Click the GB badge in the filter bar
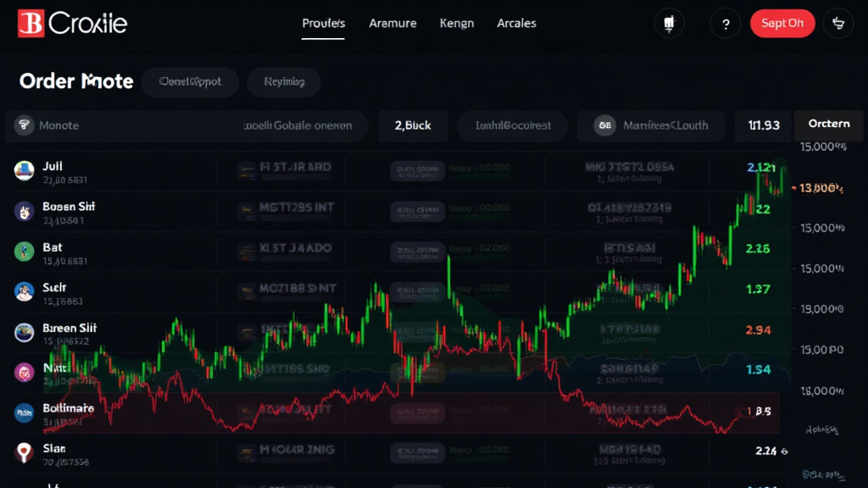This screenshot has width=868, height=488. click(604, 125)
